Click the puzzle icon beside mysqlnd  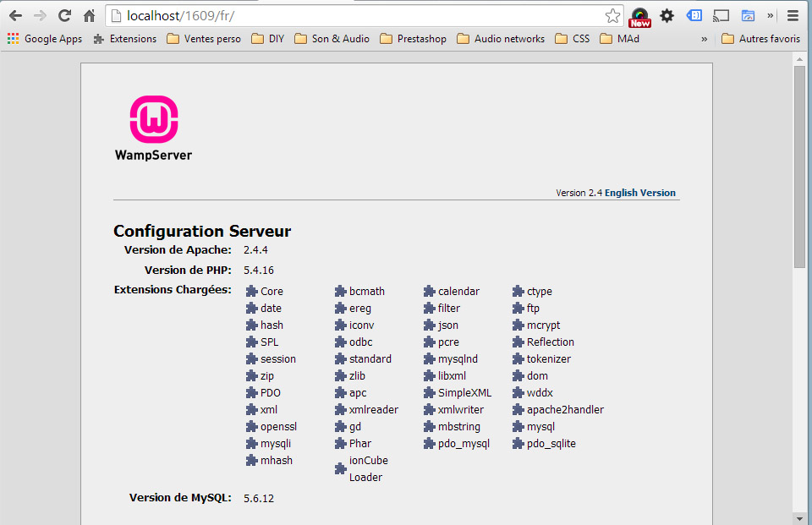(x=430, y=359)
